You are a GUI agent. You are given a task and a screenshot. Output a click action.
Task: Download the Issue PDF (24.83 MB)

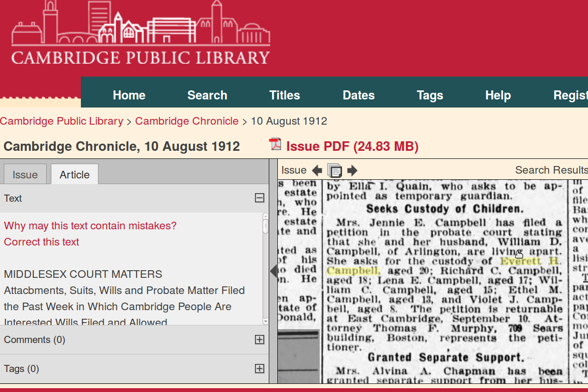click(x=352, y=147)
